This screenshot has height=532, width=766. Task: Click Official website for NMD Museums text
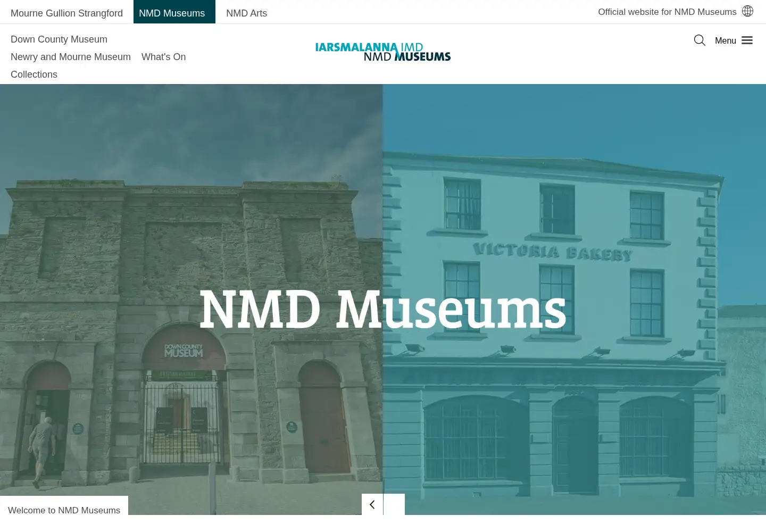[x=667, y=12]
